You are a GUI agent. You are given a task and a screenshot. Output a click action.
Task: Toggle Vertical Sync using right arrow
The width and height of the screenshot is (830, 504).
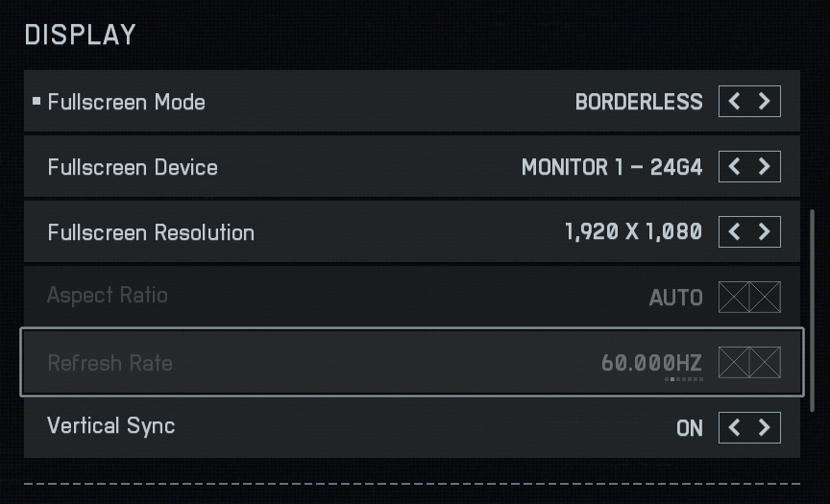pos(765,427)
